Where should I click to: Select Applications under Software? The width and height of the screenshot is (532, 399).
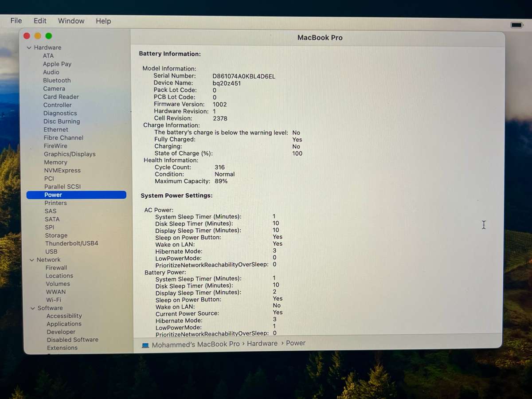(64, 324)
